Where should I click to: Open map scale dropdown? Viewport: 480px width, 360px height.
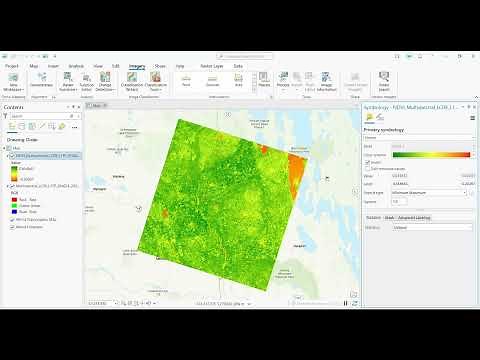(x=116, y=303)
